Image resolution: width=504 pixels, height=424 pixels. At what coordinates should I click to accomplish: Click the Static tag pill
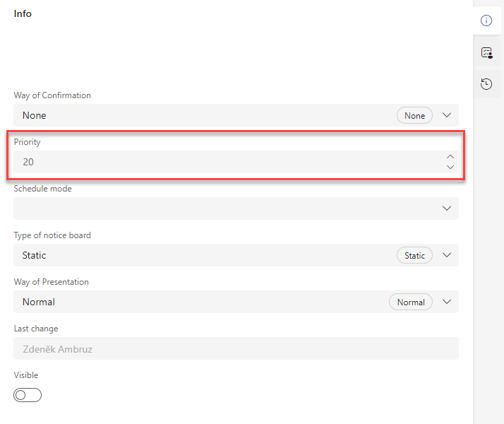click(414, 255)
